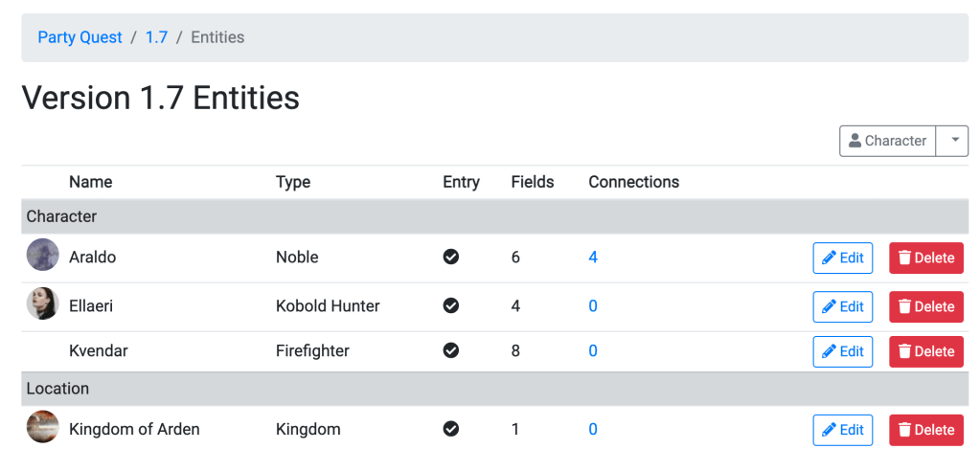This screenshot has height=449, width=980.
Task: Click the entry checkmark for Kingdom of Arden
Action: pos(451,429)
